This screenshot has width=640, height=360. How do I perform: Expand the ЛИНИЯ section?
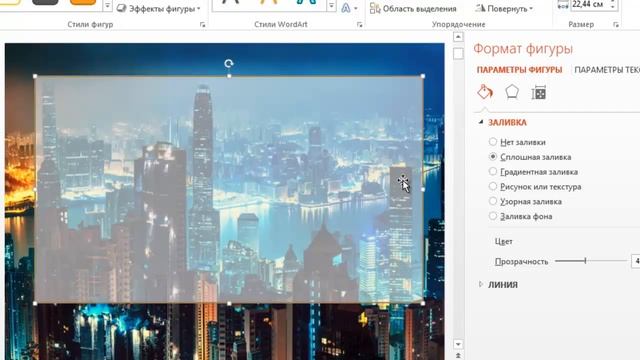(x=481, y=284)
